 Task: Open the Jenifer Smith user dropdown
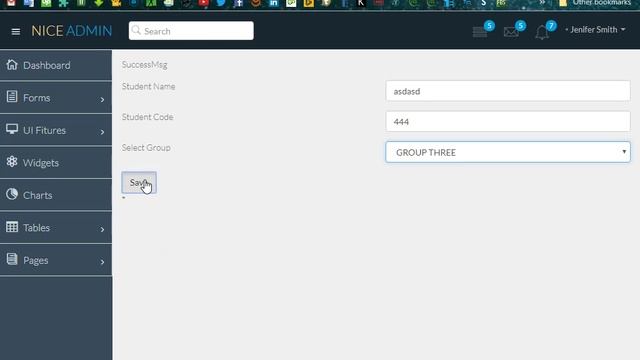tap(596, 30)
